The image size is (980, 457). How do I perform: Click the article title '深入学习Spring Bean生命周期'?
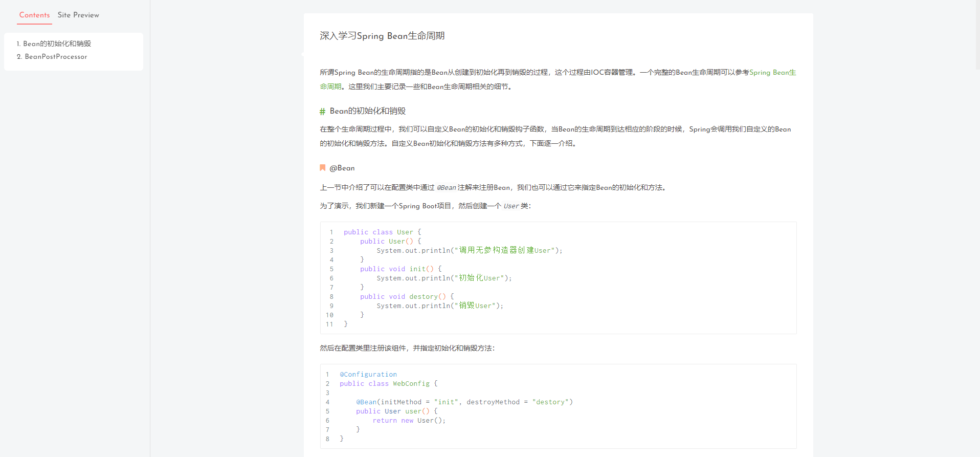click(382, 36)
